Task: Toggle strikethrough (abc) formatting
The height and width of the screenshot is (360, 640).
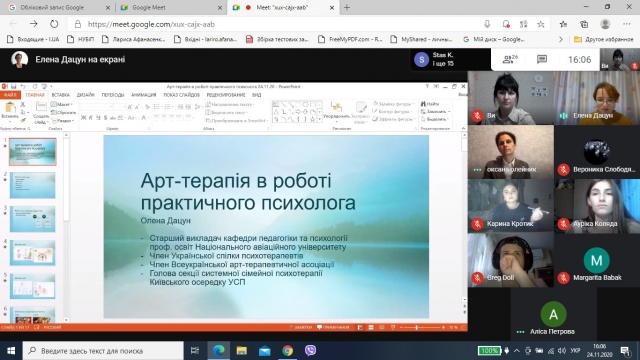Action: 113,118
